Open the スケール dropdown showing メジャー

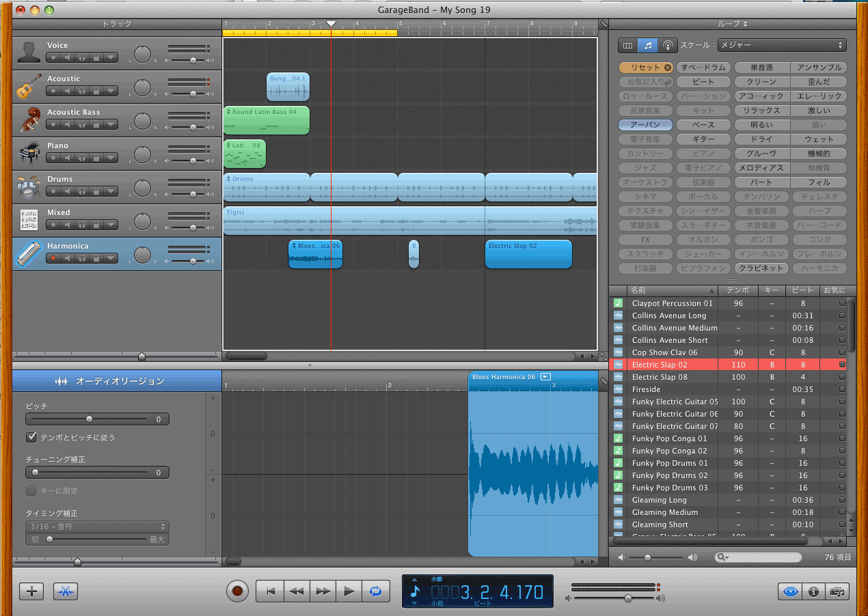(781, 45)
